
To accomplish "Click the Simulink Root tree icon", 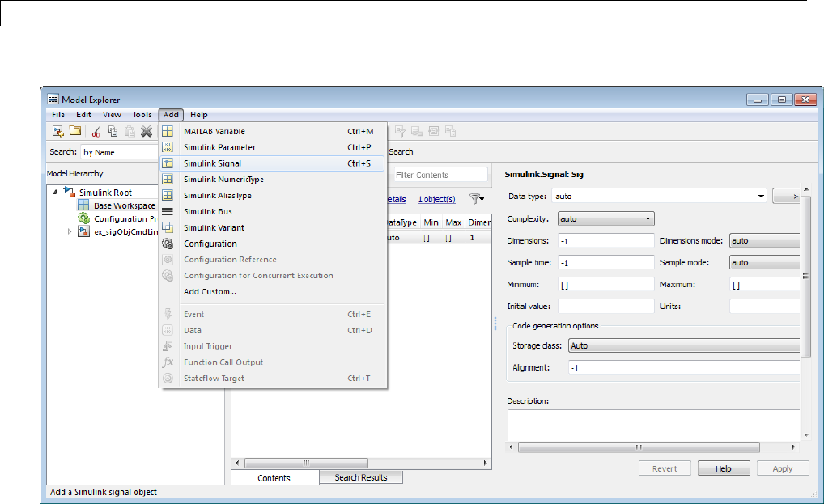I will pos(70,193).
